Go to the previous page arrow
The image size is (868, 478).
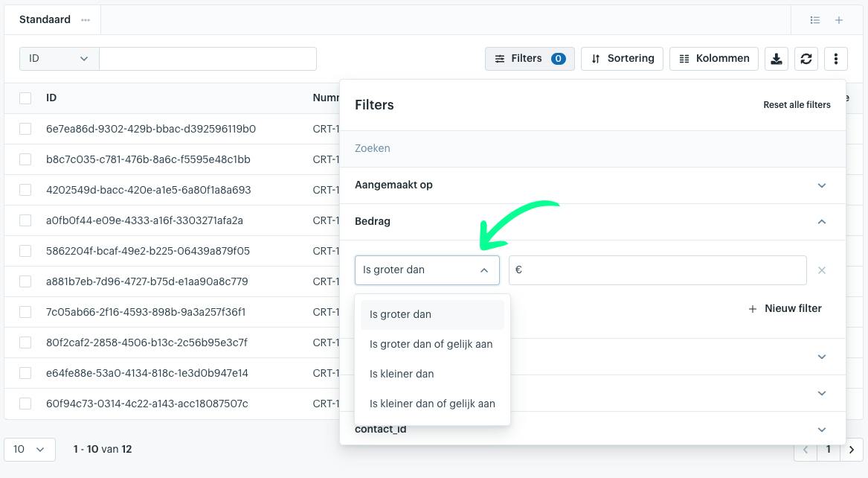point(806,450)
